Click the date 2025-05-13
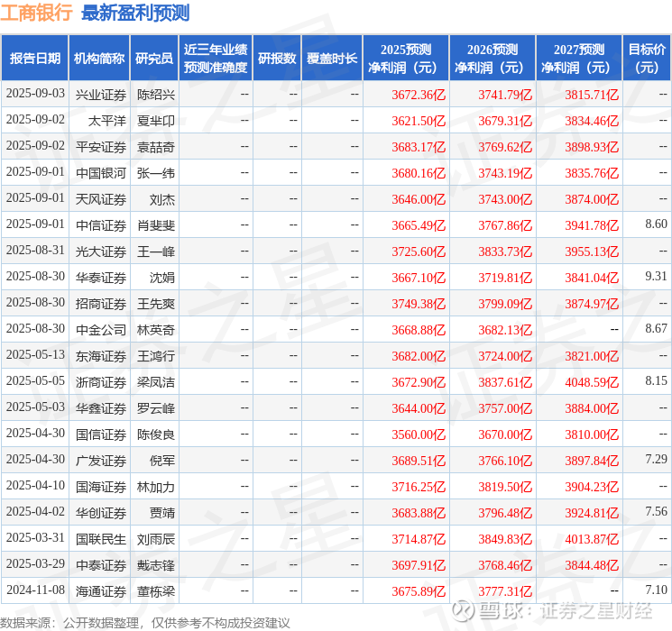Image resolution: width=672 pixels, height=631 pixels. [x=35, y=354]
